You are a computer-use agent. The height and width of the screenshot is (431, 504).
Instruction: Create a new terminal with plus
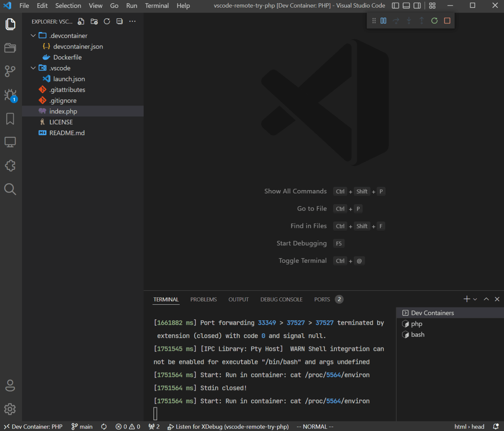pos(467,299)
